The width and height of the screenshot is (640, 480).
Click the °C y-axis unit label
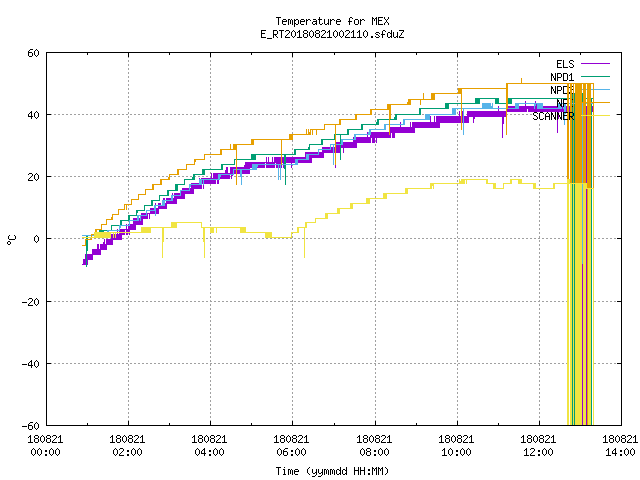(x=11, y=240)
